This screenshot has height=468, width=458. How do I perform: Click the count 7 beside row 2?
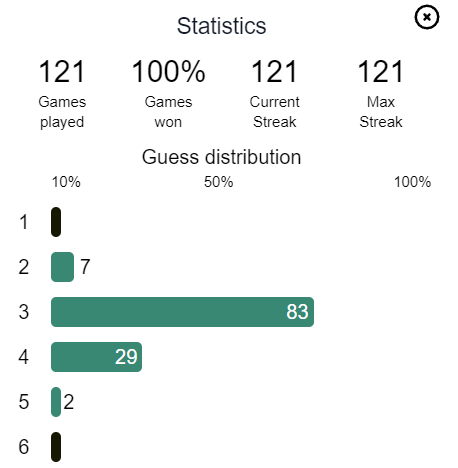click(85, 267)
